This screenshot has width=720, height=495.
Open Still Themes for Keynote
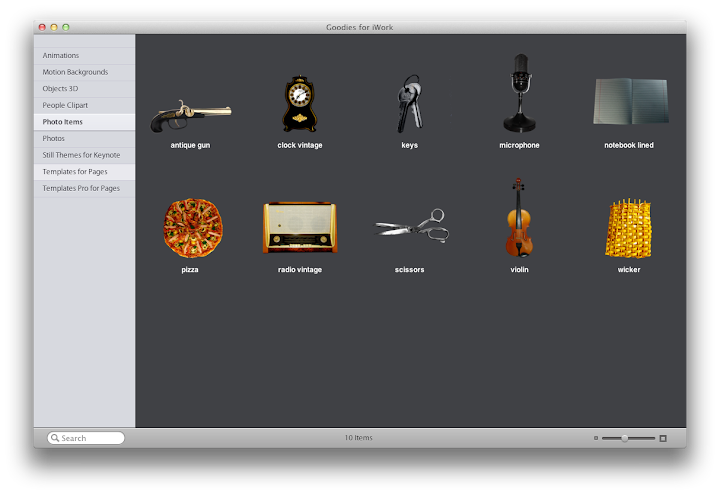84,155
